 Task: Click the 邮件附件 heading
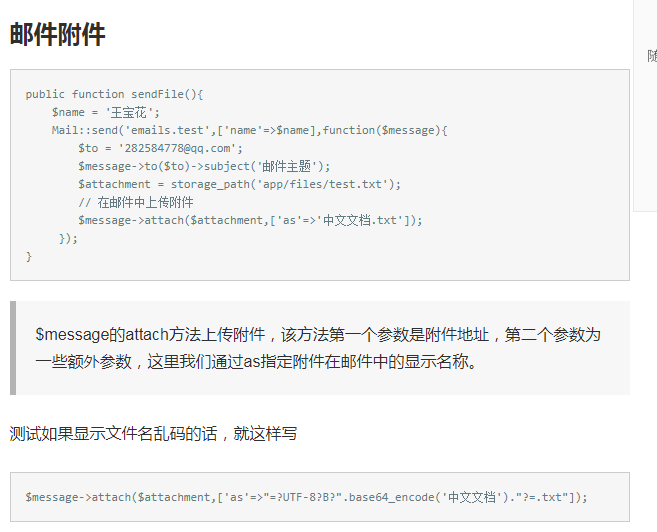click(57, 34)
